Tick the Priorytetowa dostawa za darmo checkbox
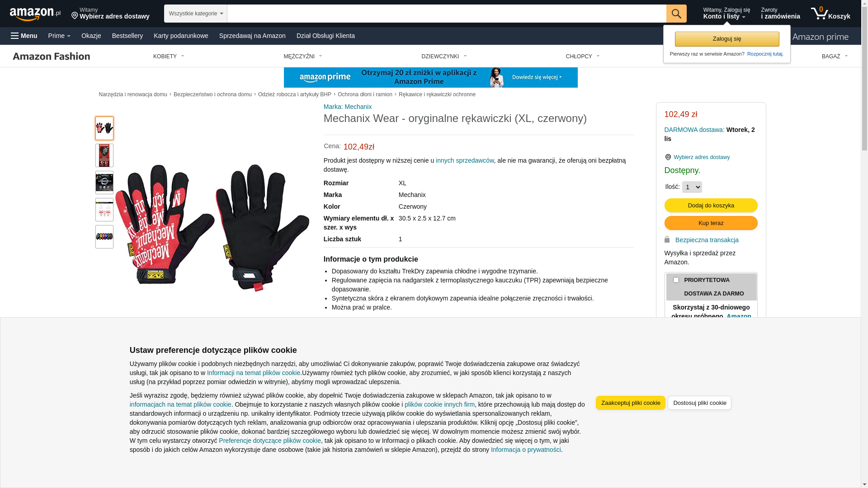This screenshot has width=868, height=488. point(676,280)
